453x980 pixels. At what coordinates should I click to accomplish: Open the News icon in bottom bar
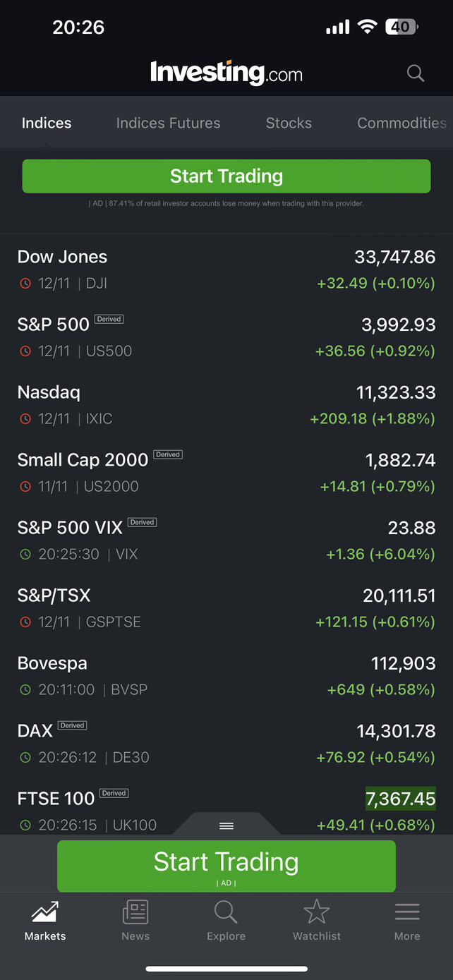[135, 913]
